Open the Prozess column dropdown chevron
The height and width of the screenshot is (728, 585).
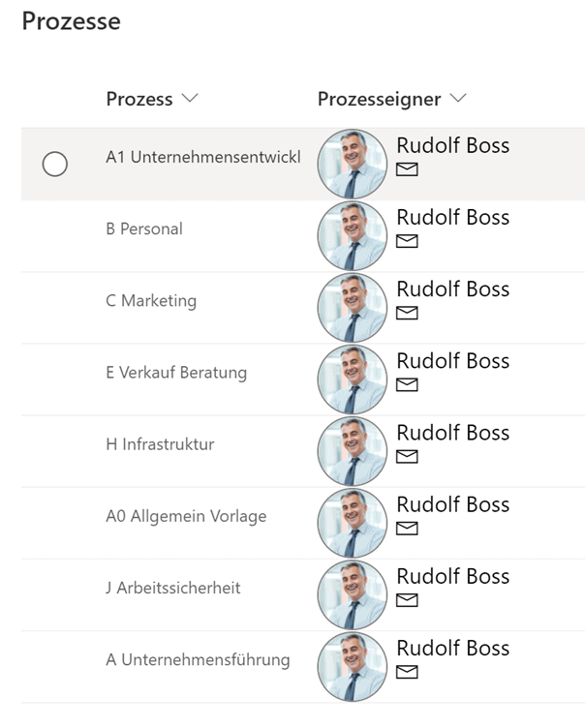[190, 98]
